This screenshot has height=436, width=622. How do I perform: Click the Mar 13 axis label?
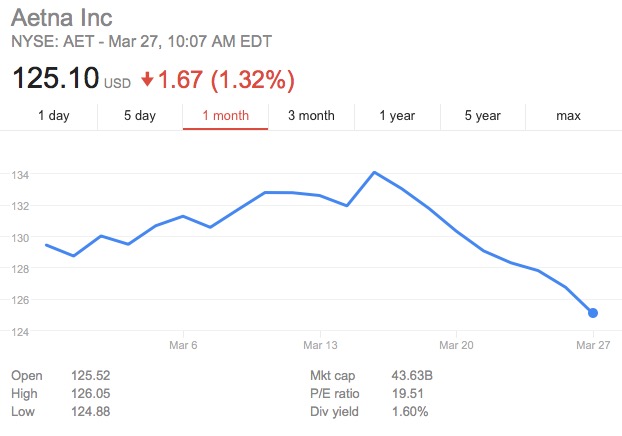319,344
